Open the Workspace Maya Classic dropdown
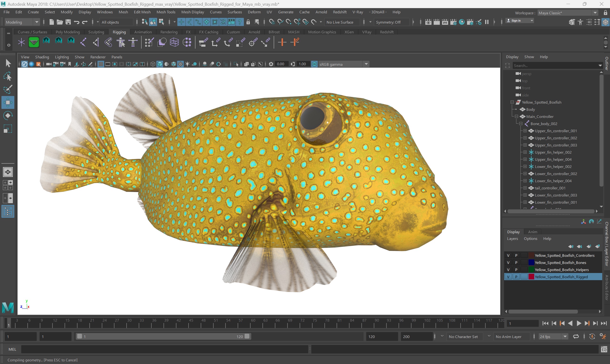The width and height of the screenshot is (610, 364). click(567, 13)
